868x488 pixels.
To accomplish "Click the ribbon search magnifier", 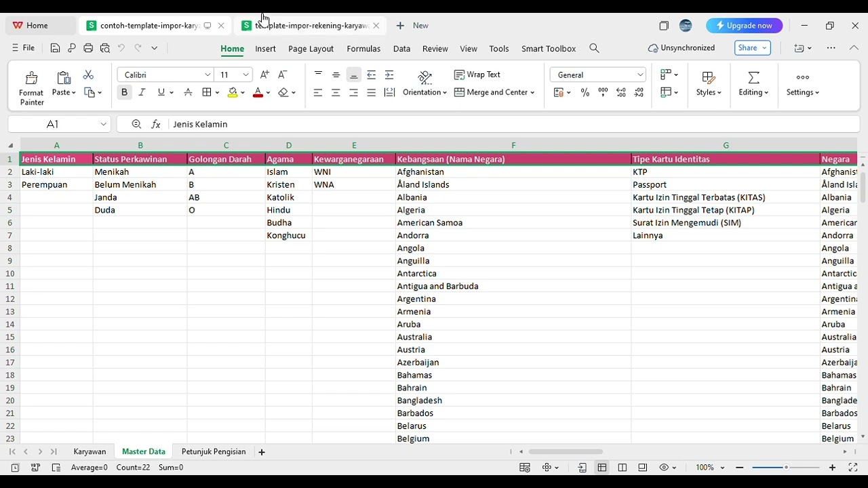I will tap(594, 48).
